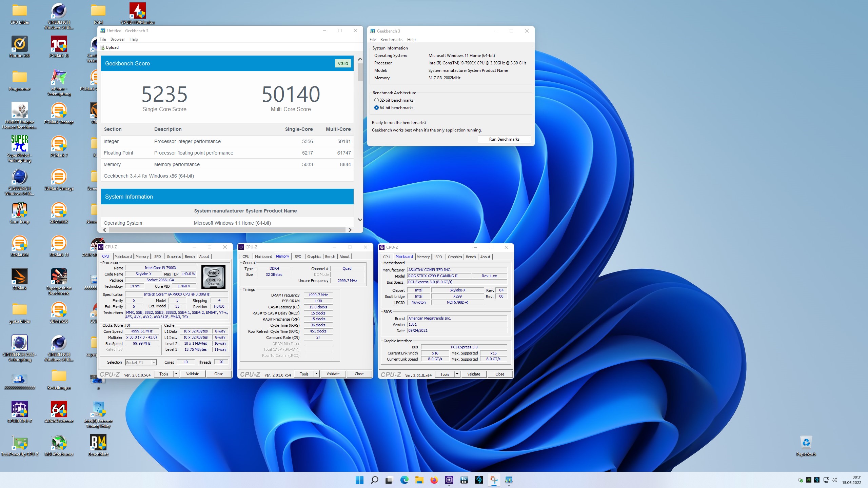This screenshot has height=488, width=868.
Task: Click Tools button in CPU-Z Mainboard window
Action: [x=445, y=374]
